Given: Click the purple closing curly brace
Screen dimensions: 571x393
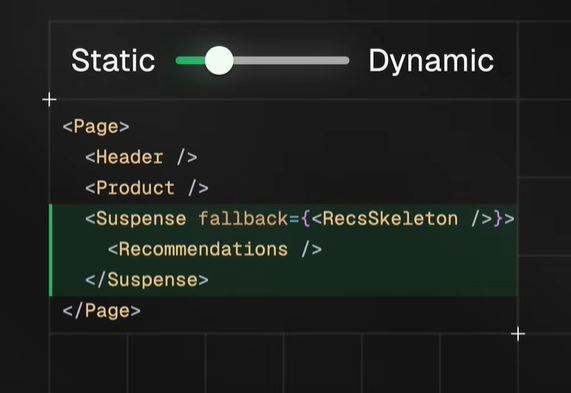Looking at the screenshot, I should pos(498,219).
